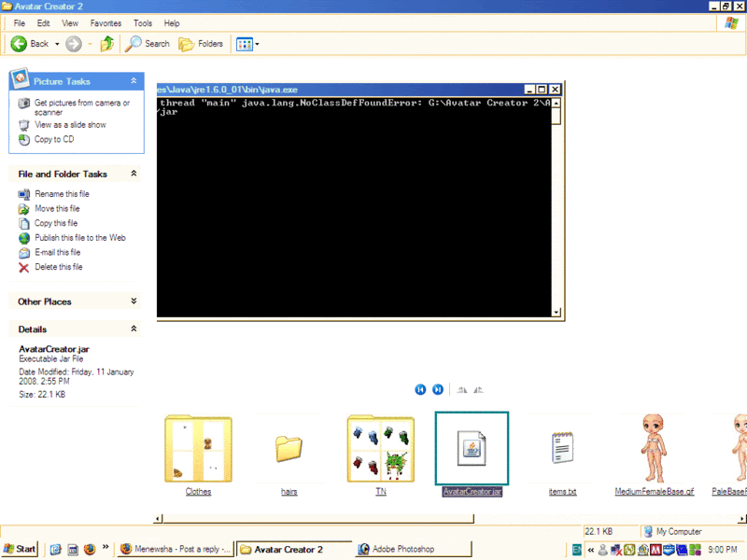
Task: Expand hidden system tray icons chevron
Action: coord(591,550)
